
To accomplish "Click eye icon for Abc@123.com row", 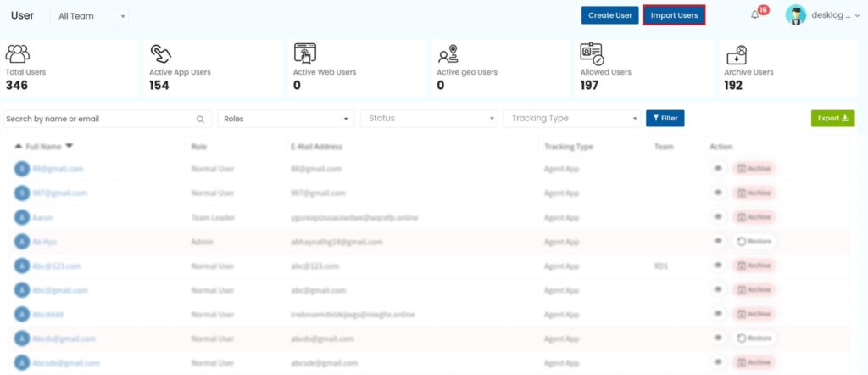I will coord(717,266).
